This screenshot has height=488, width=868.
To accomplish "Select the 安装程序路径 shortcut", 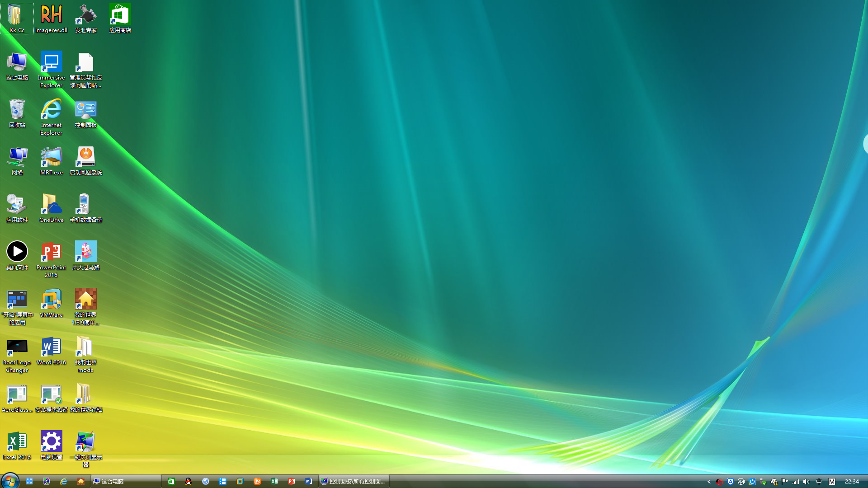I will (51, 398).
